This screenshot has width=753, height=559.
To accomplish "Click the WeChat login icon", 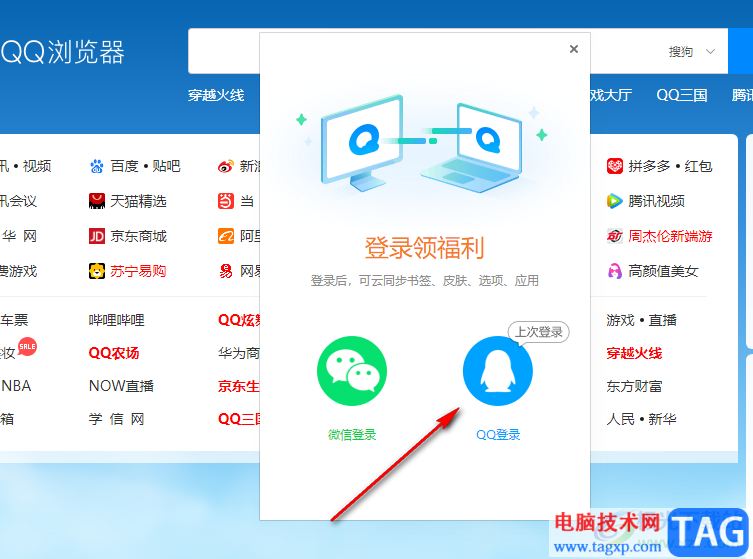I will [352, 371].
